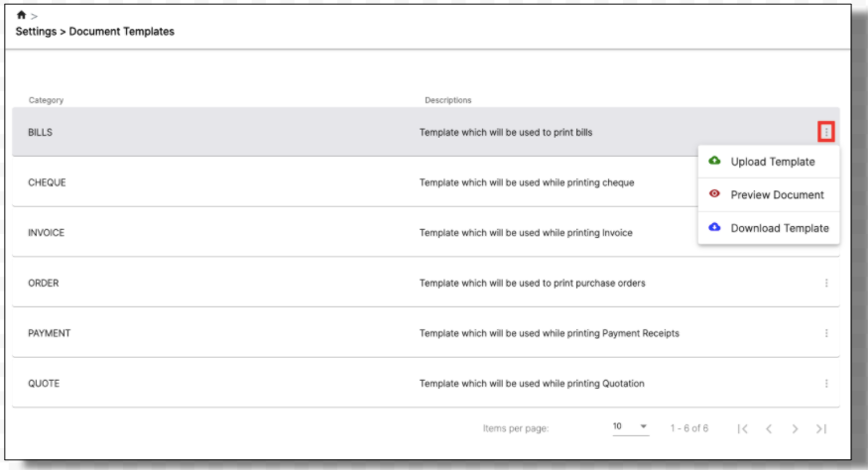Click the red eye preview icon
The width and height of the screenshot is (868, 470).
point(714,193)
